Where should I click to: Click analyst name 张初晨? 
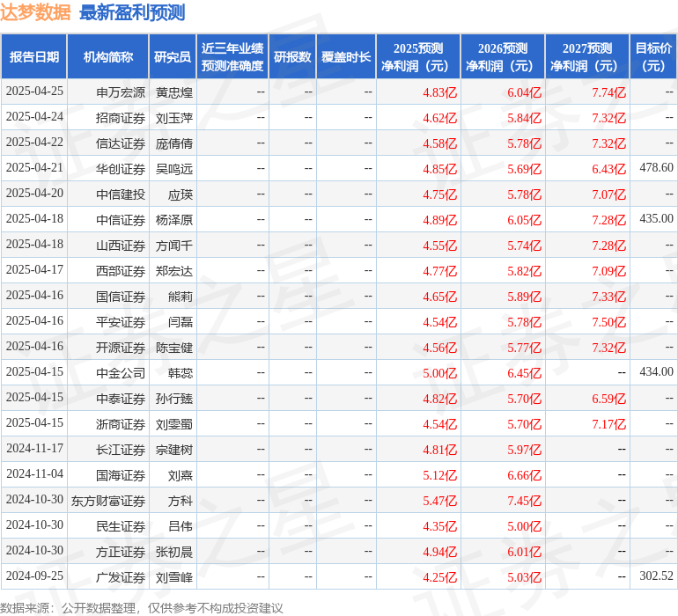(x=174, y=552)
